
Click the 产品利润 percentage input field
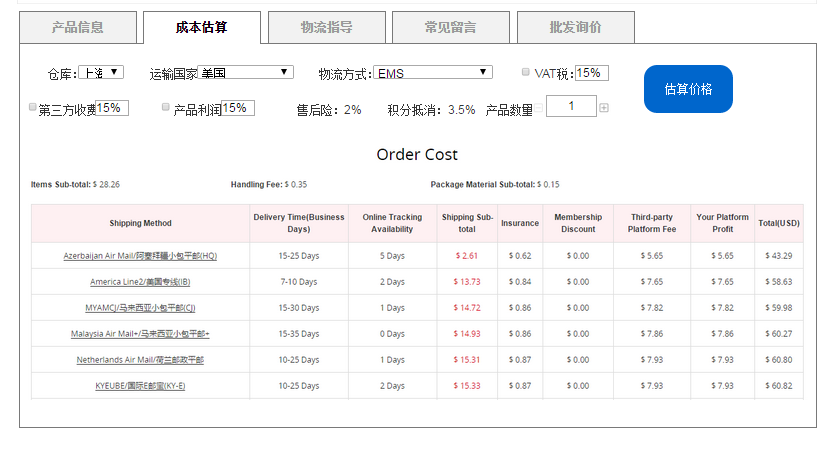point(238,108)
